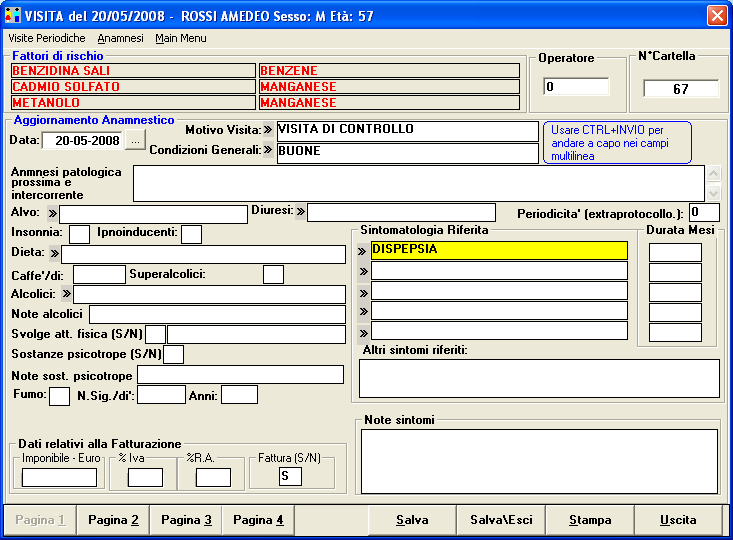Click the Stampa button
Screen dimensions: 733x540
[x=590, y=520]
